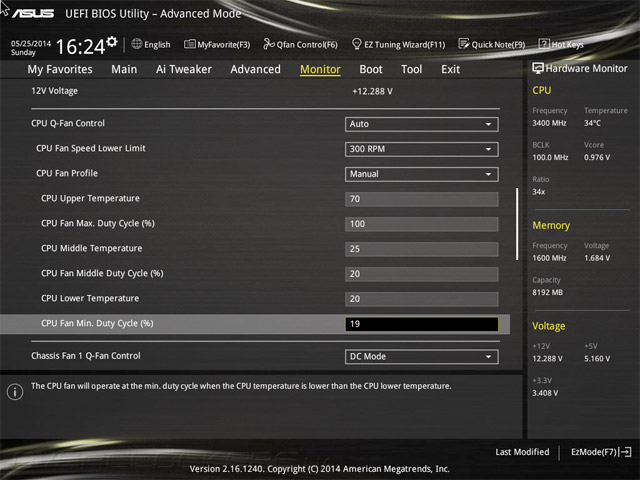The image size is (640, 480).
Task: Switch to the My Favorites tab
Action: (60, 69)
